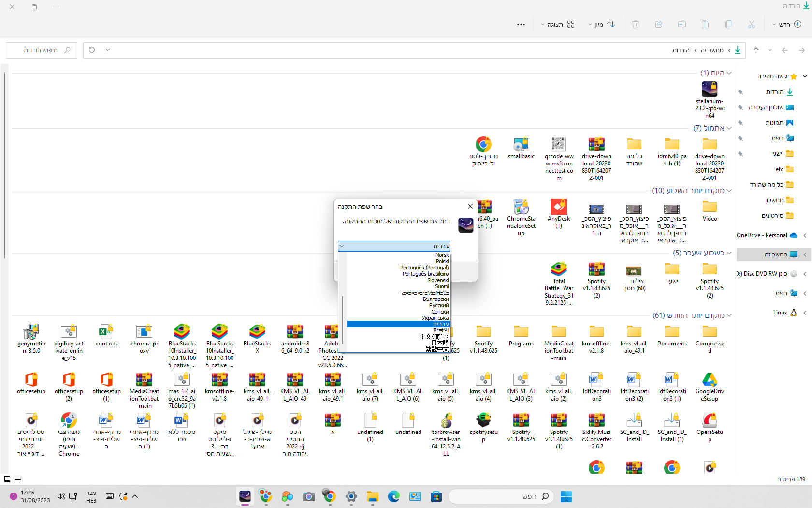Open Downloads in the sidebar
812x508 pixels.
780,92
